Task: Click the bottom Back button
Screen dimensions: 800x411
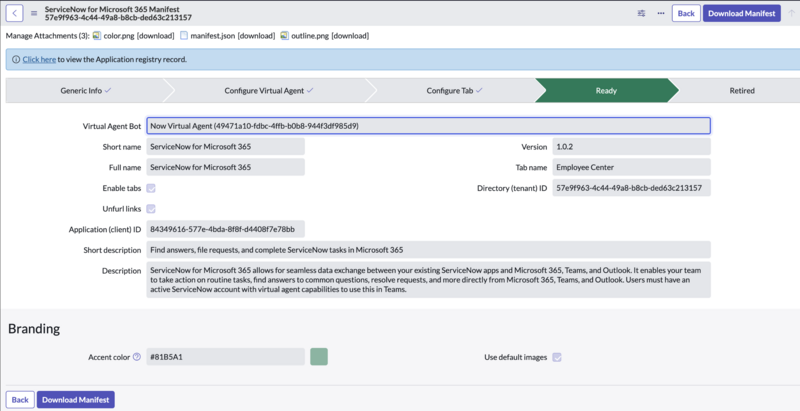Action: [x=20, y=400]
